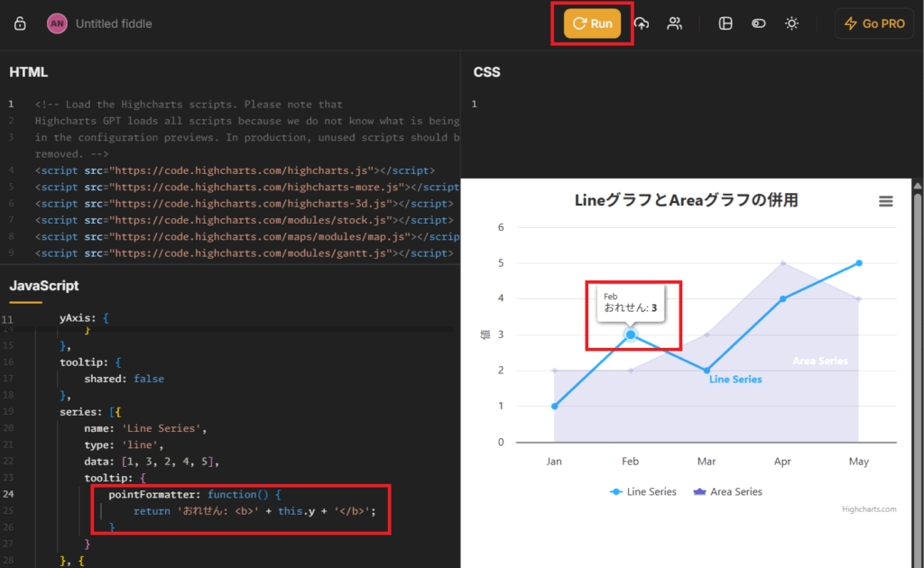This screenshot has width=924, height=568.
Task: Select the CSS panel header
Action: pyautogui.click(x=486, y=72)
